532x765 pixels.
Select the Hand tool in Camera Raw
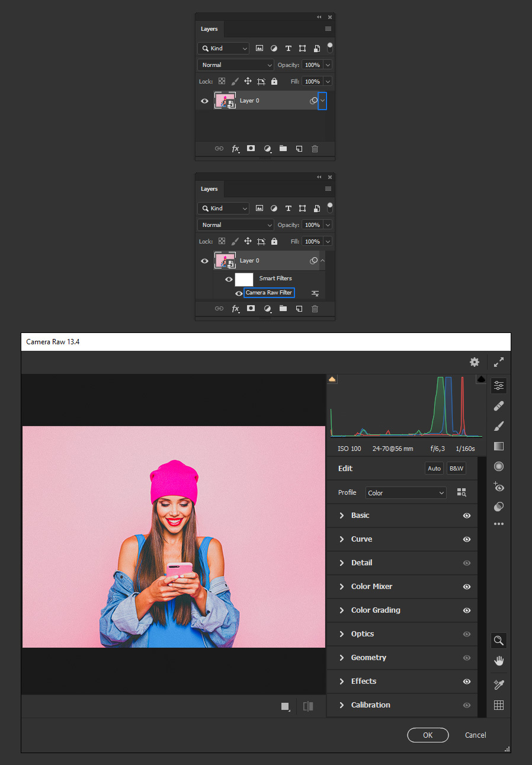tap(499, 661)
